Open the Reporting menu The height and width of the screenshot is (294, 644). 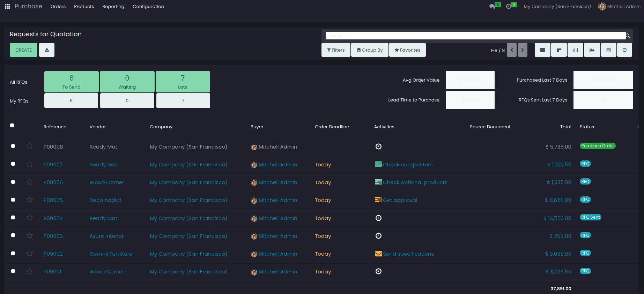(113, 6)
